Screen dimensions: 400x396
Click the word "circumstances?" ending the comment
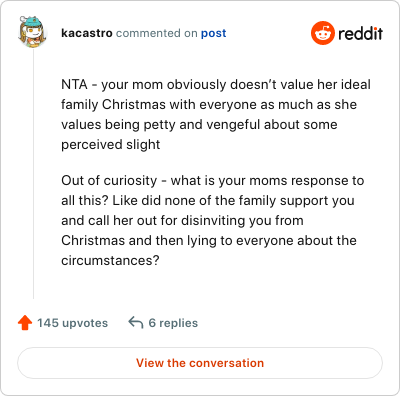(x=110, y=260)
